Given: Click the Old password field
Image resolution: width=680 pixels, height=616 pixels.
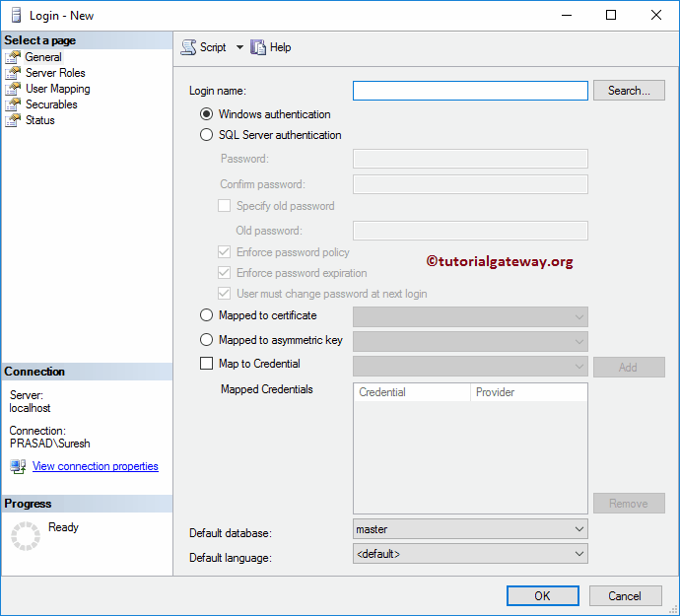Looking at the screenshot, I should point(470,231).
